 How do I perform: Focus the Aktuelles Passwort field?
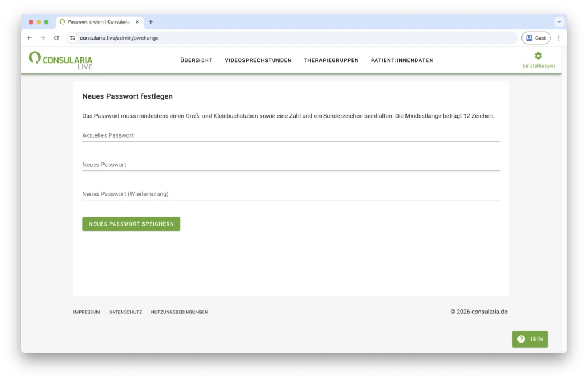291,136
